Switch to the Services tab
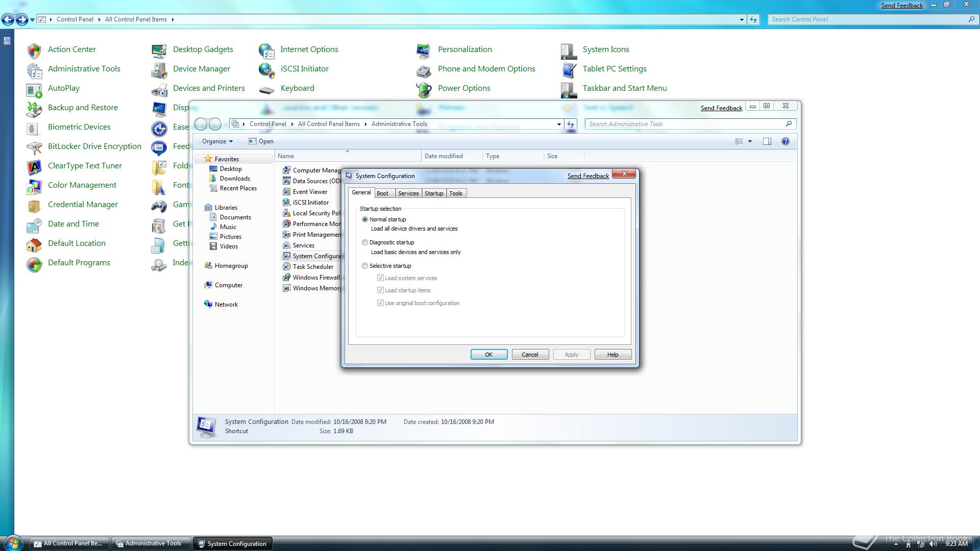 (408, 193)
